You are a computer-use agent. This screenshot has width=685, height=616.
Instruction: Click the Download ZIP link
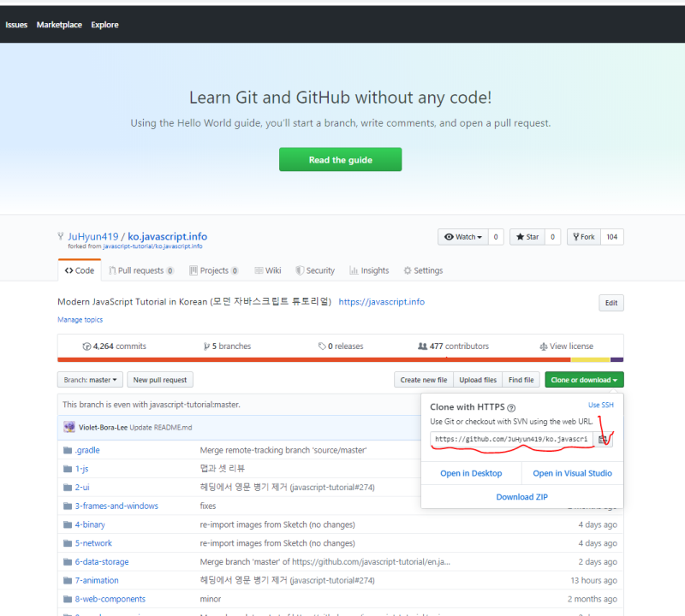[522, 496]
